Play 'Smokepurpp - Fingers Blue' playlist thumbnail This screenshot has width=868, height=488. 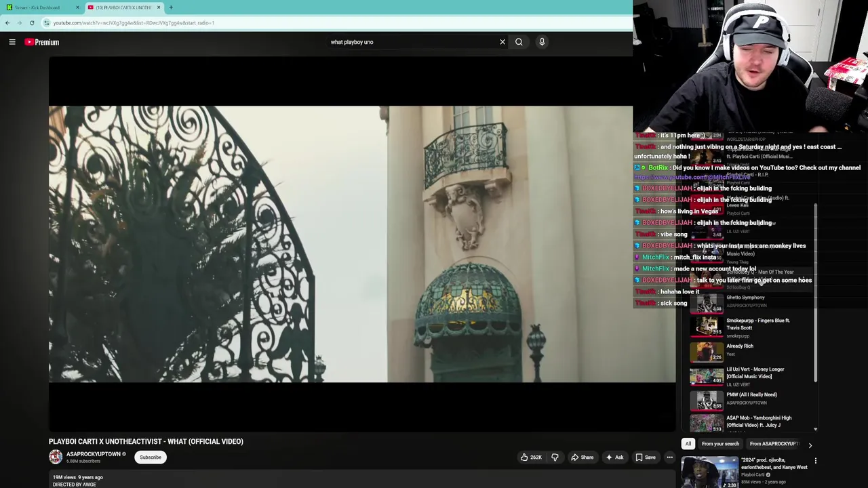pyautogui.click(x=707, y=327)
